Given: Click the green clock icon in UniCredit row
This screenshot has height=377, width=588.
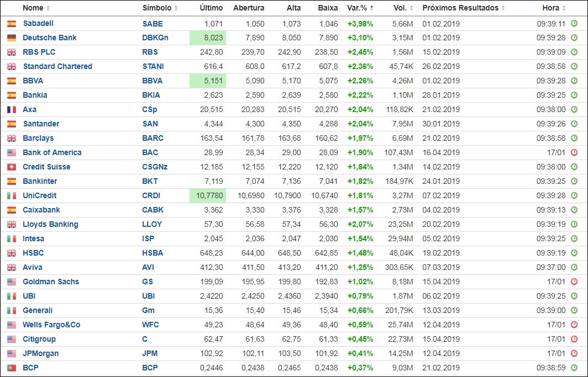Looking at the screenshot, I should 574,196.
